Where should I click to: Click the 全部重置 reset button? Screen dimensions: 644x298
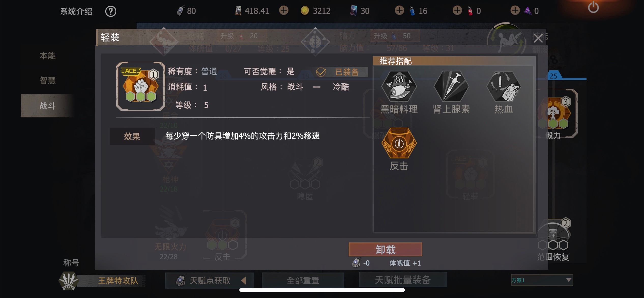click(303, 280)
